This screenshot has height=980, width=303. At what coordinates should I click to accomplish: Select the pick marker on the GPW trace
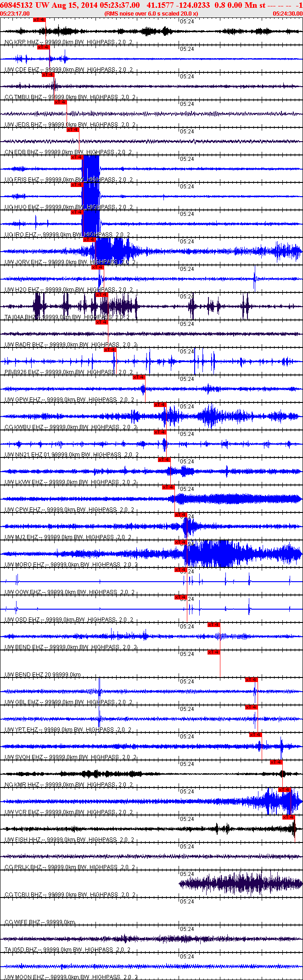point(139,377)
